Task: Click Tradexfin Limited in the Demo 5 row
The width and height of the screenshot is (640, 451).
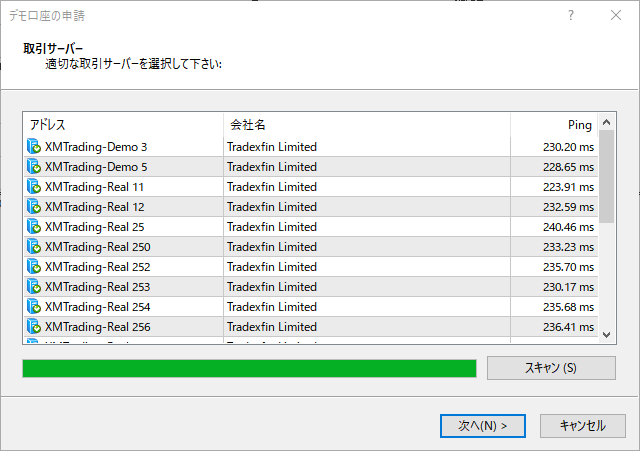Action: 272,167
